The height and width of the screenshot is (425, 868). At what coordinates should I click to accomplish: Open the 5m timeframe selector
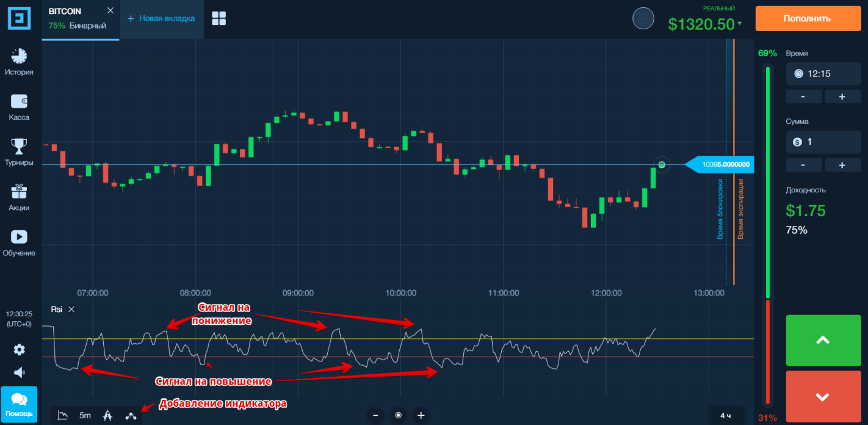point(85,416)
